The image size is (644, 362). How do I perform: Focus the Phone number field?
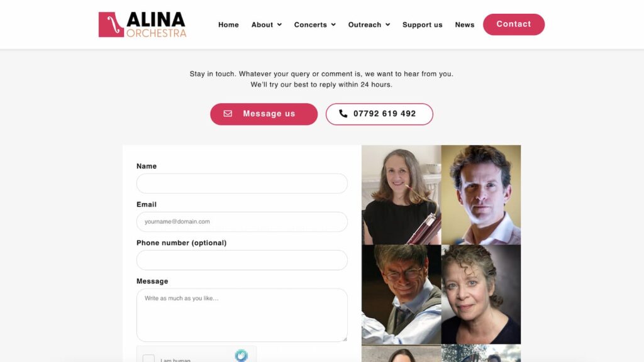(x=242, y=260)
